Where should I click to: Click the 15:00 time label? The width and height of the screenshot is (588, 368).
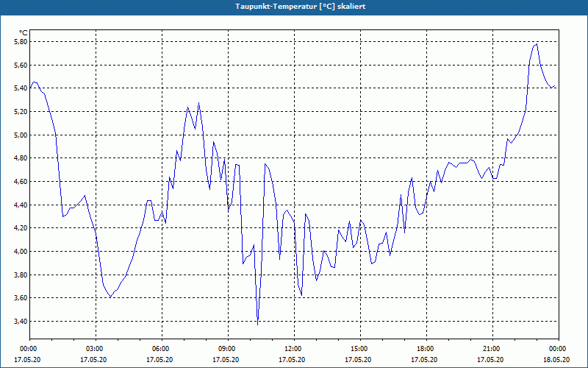[358, 349]
